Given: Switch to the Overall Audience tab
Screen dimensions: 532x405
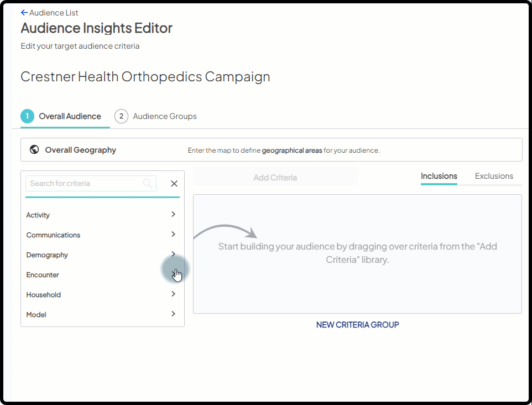Looking at the screenshot, I should tap(69, 116).
